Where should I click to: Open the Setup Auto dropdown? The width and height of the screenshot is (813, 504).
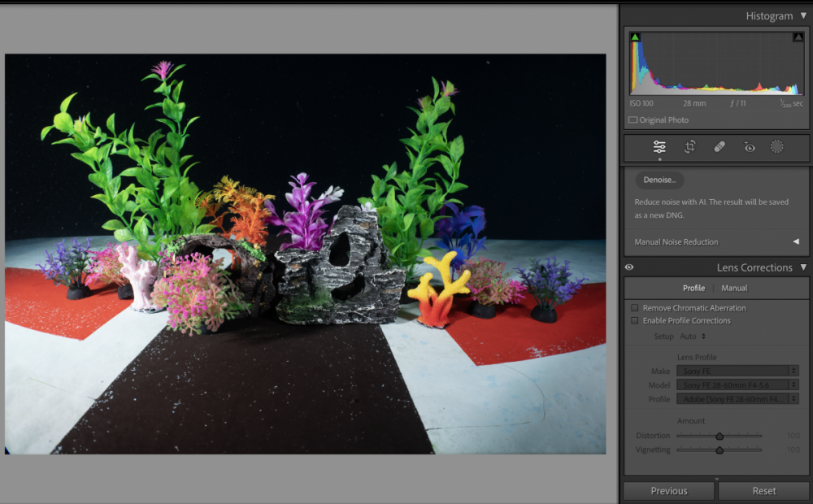click(693, 337)
